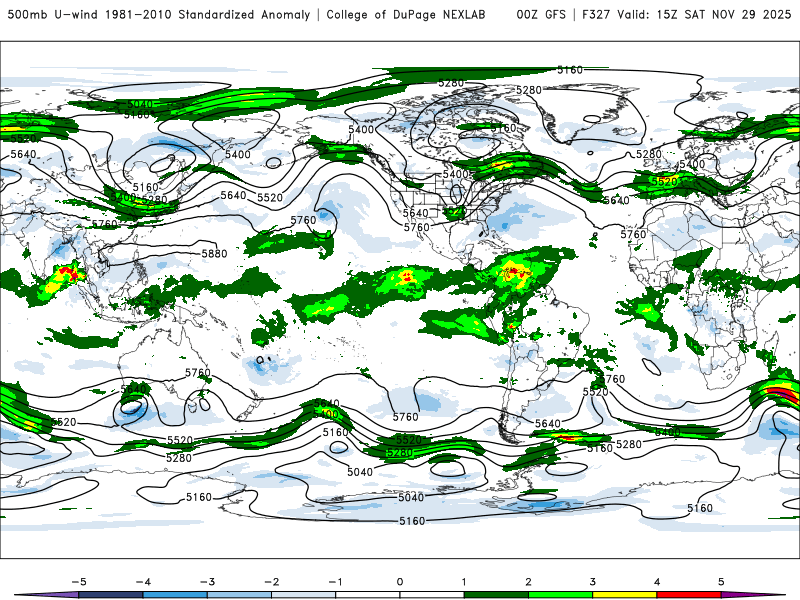
Task: Select the yellow 3-to-4 colorbar segment
Action: pyautogui.click(x=624, y=595)
